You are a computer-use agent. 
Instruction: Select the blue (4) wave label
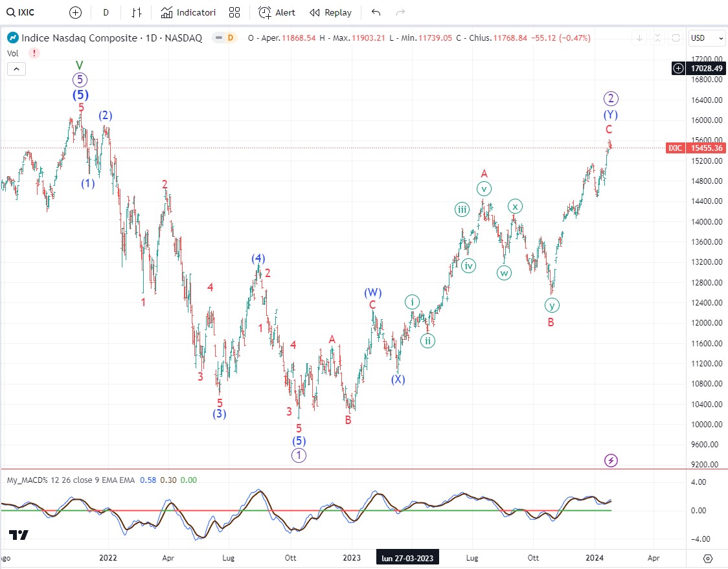coord(258,258)
